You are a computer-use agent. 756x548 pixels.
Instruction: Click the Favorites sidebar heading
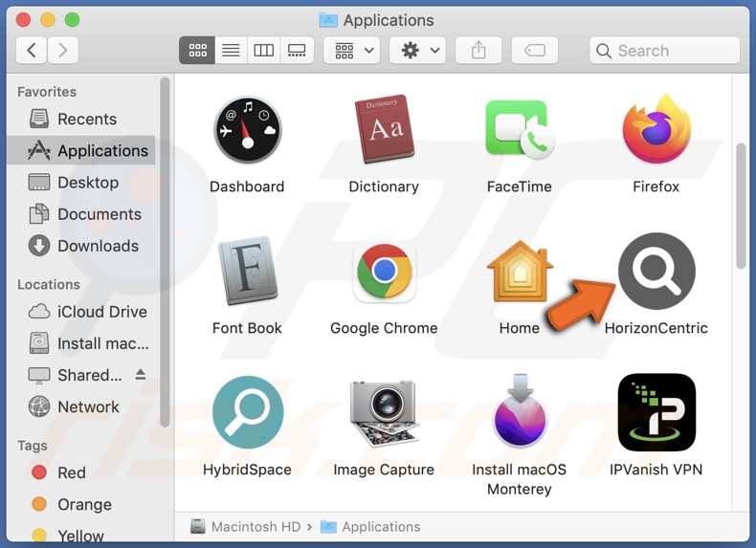(x=47, y=92)
